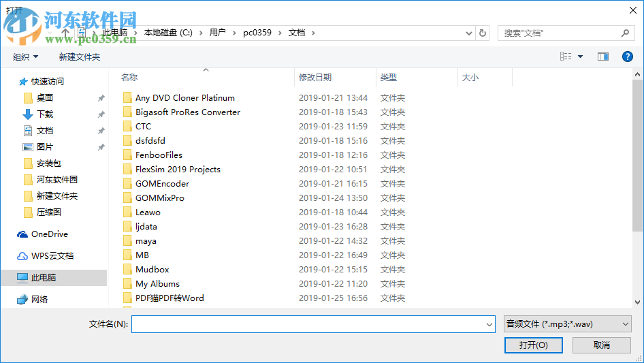Click the OneDrive cloud icon in sidebar
Image resolution: width=644 pixels, height=363 pixels.
click(x=22, y=234)
